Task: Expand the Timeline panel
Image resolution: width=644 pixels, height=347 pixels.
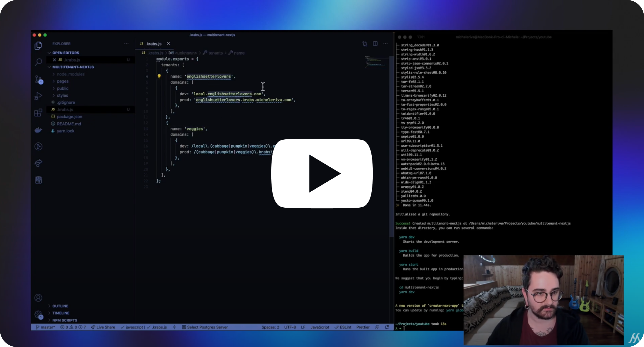Action: click(x=61, y=313)
